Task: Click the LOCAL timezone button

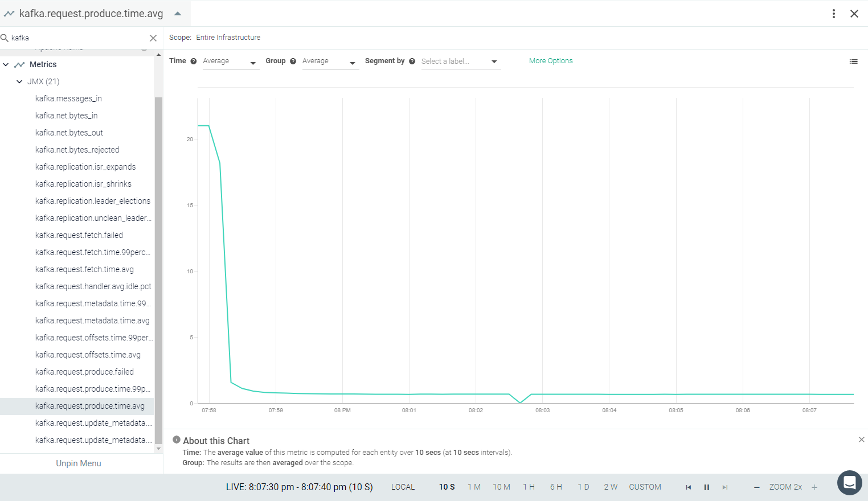Action: point(403,487)
